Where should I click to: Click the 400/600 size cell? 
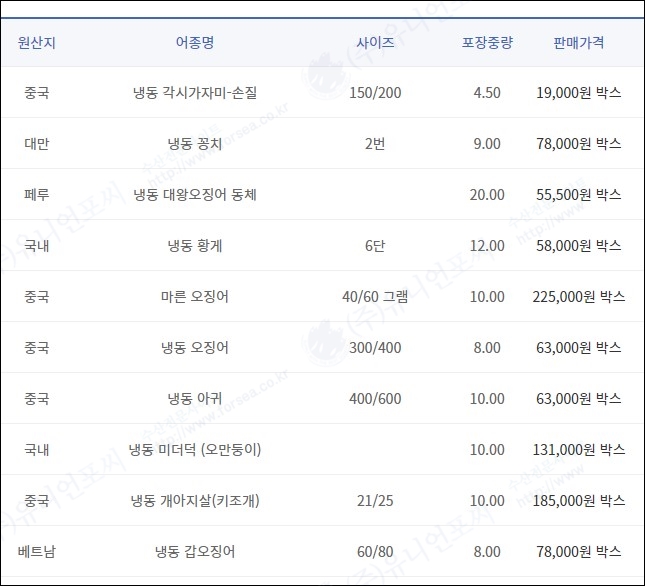[x=375, y=398]
